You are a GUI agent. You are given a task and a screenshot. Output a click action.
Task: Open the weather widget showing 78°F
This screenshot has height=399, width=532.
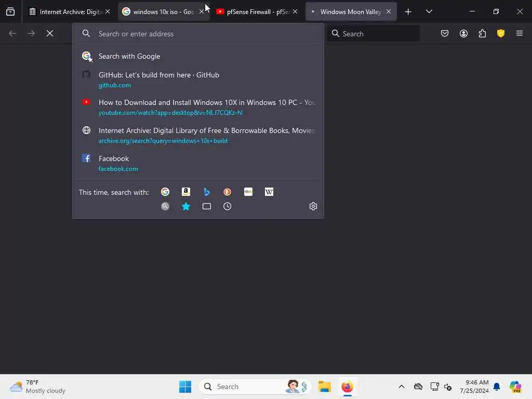point(37,387)
